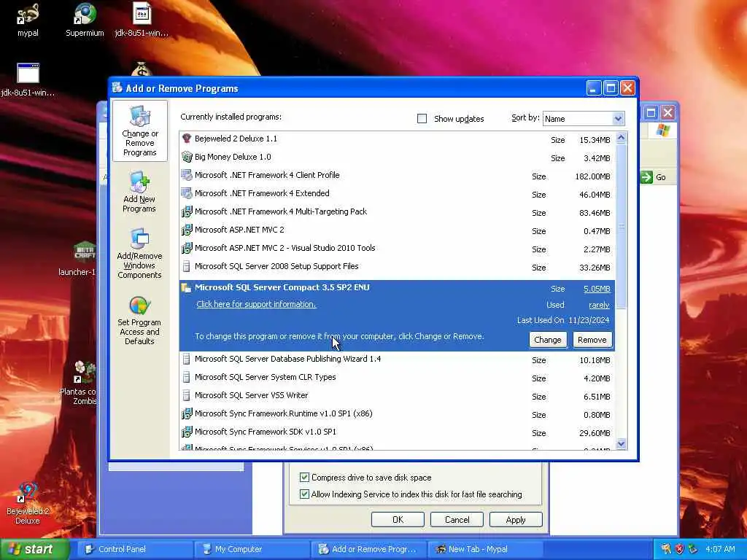Open Click here for support information link
Viewport: 747px width, 560px height.
pos(256,304)
